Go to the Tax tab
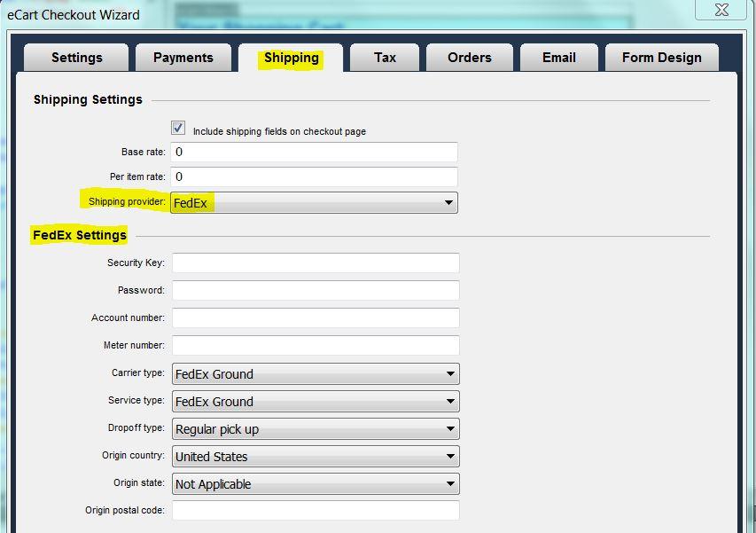Viewport: 756px width, 533px height. (385, 58)
